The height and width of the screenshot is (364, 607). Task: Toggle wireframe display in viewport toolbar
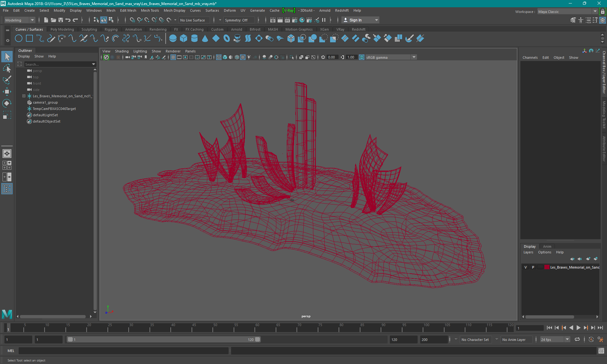coord(219,57)
